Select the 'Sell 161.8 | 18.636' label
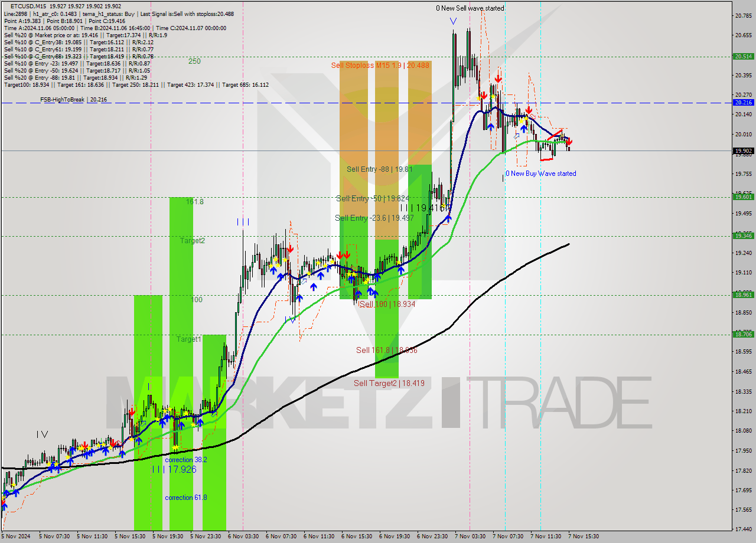Viewport: 756px width, 543px height. [386, 351]
